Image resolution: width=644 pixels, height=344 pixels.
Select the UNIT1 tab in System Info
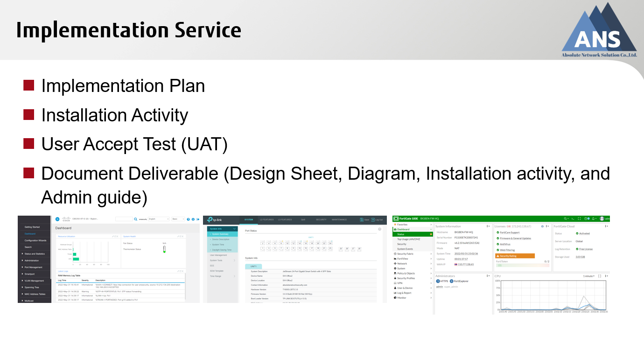click(x=253, y=267)
